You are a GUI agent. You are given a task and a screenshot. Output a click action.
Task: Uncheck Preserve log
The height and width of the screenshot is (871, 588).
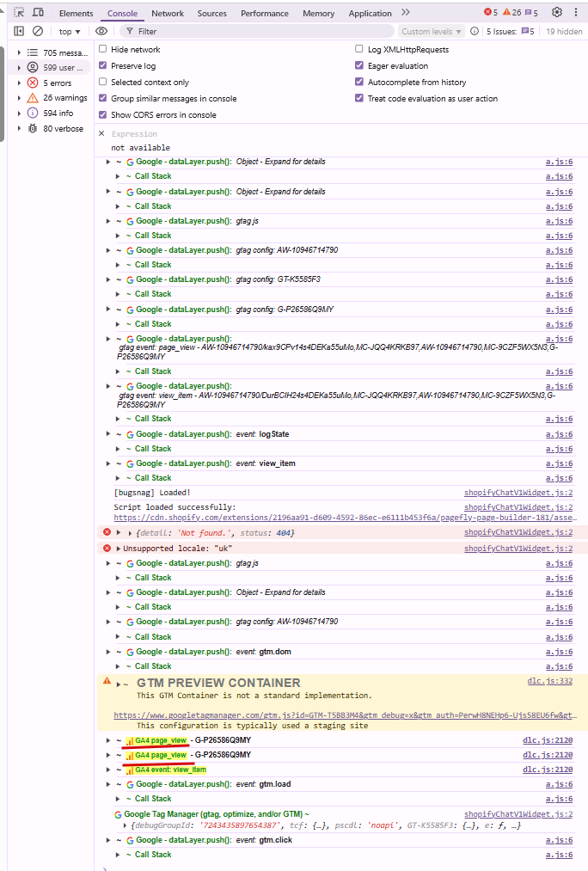[x=102, y=65]
